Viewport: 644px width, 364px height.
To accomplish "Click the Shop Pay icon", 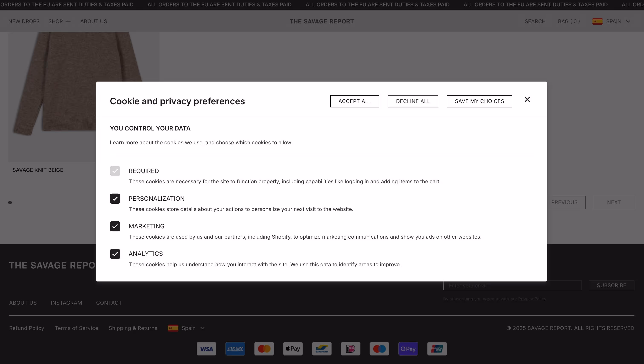I will [x=408, y=348].
